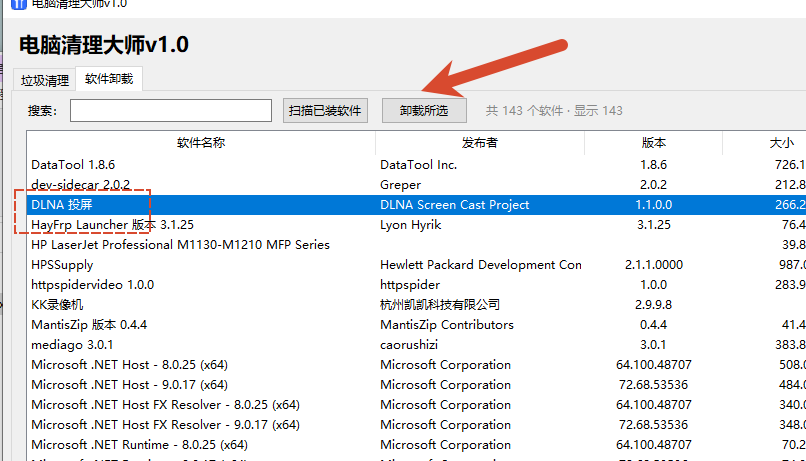Click the 搜索 input field
Viewport: 806px width, 461px height.
coord(171,110)
